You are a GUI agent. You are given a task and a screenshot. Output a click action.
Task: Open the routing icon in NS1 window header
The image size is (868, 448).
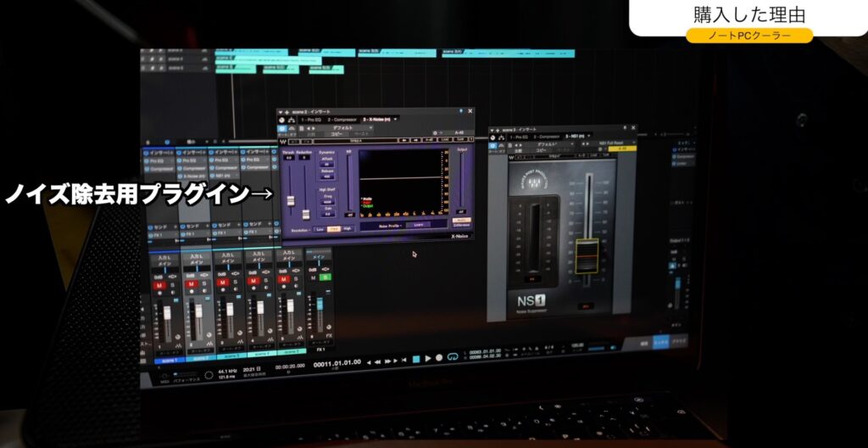(502, 138)
